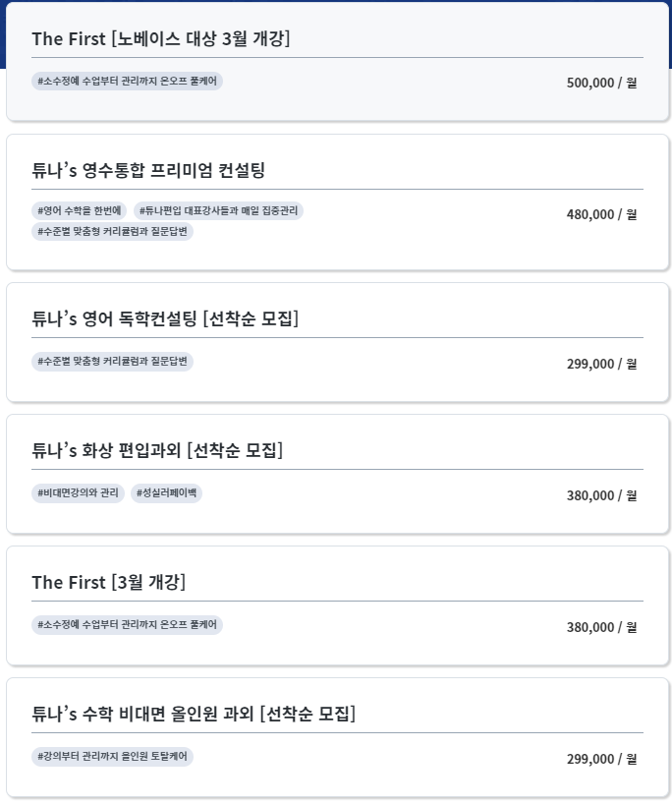Open The First [3월 개강] course title
The height and width of the screenshot is (805, 672).
[x=109, y=582]
